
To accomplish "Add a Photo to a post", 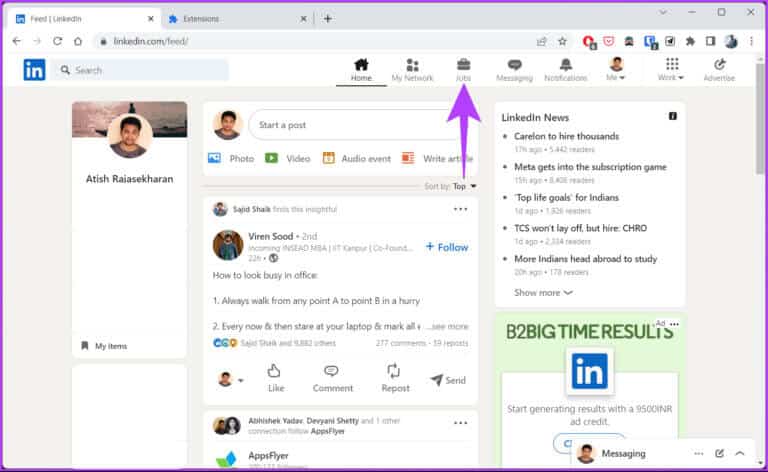I will pyautogui.click(x=231, y=158).
